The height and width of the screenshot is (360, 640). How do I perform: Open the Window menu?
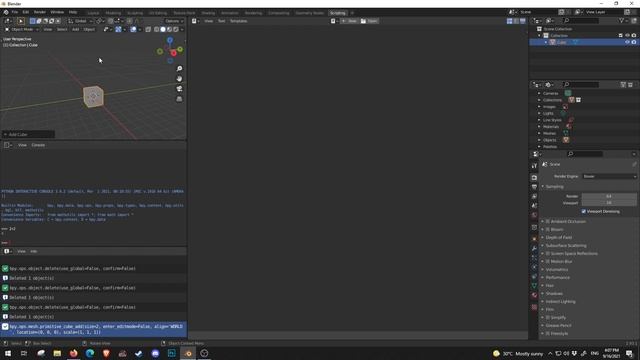[57, 12]
